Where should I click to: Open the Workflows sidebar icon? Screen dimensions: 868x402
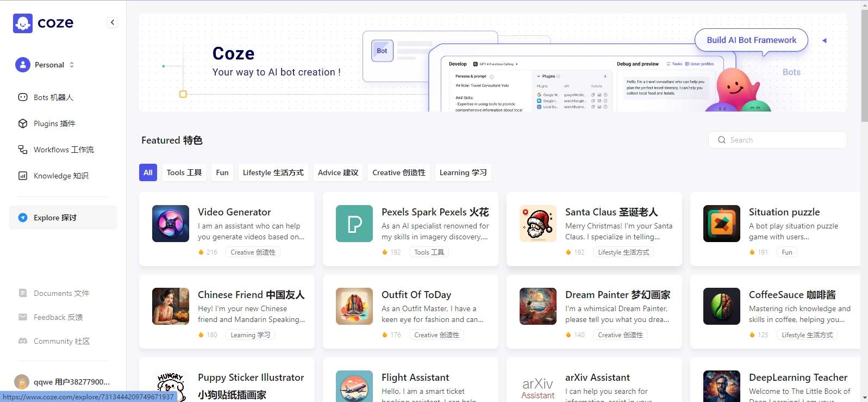pyautogui.click(x=23, y=150)
